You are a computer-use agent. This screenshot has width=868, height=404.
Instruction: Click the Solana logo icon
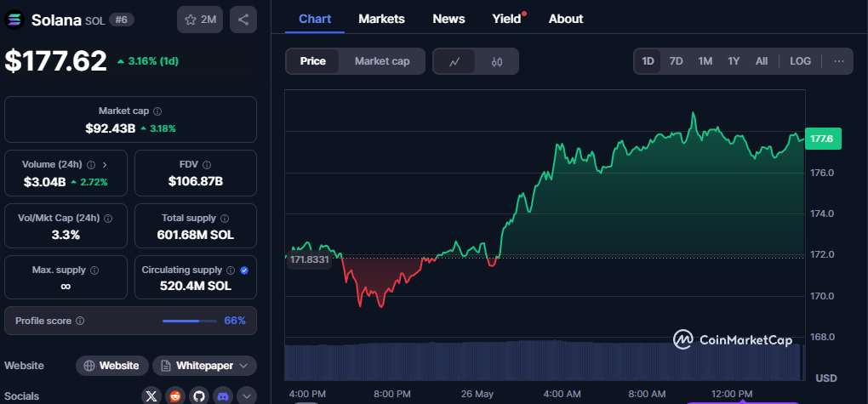pyautogui.click(x=14, y=20)
